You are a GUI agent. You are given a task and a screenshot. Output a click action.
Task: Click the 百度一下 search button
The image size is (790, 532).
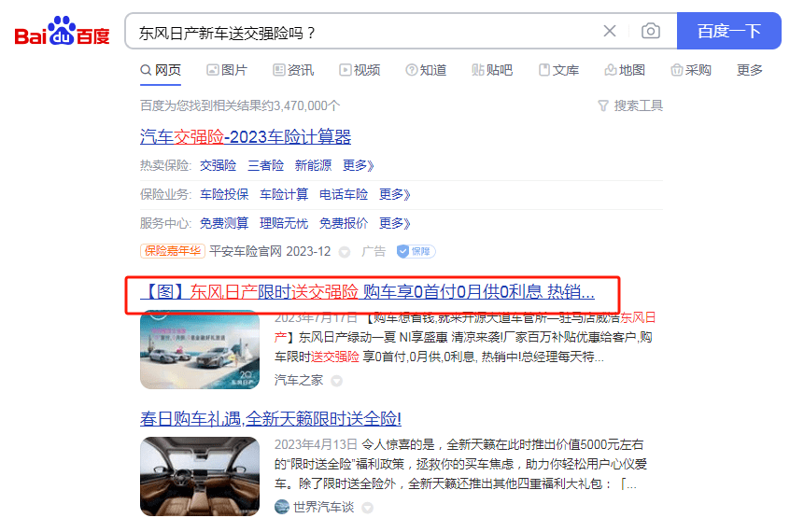point(728,31)
